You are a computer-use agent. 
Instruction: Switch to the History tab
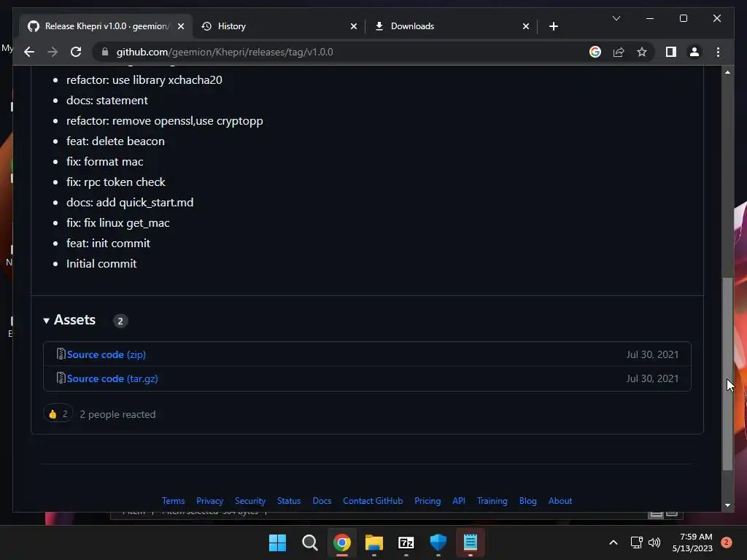(279, 26)
